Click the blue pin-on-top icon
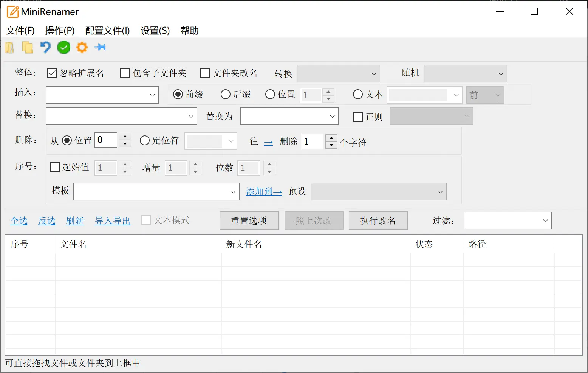This screenshot has height=373, width=588. point(100,47)
